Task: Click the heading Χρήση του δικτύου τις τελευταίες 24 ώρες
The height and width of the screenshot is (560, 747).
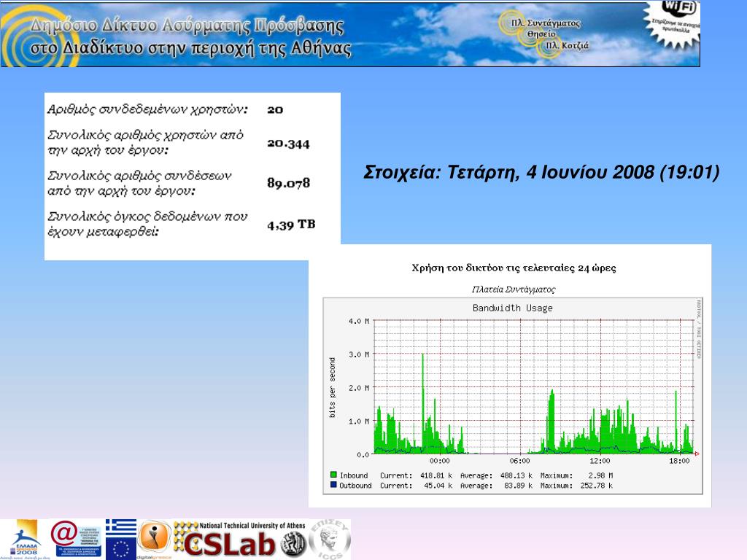Action: [x=514, y=268]
